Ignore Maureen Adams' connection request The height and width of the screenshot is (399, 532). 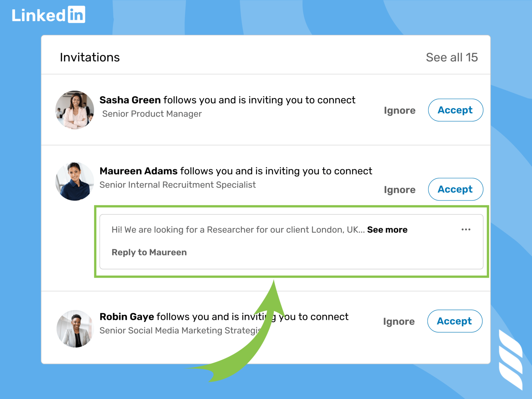(399, 189)
